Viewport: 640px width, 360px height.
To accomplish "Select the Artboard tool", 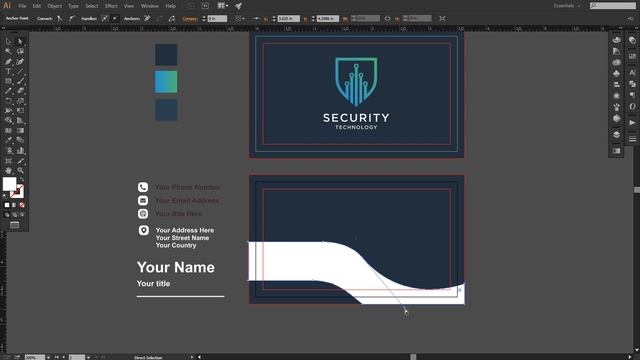I will coord(9,161).
